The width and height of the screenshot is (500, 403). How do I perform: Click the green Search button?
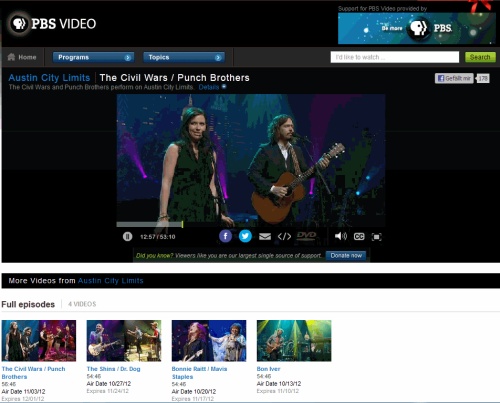pos(480,57)
